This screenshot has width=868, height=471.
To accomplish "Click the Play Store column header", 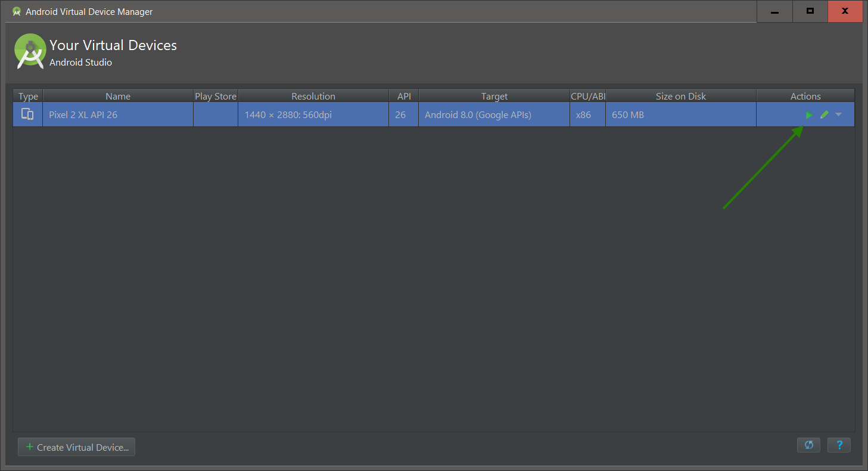I will click(216, 96).
